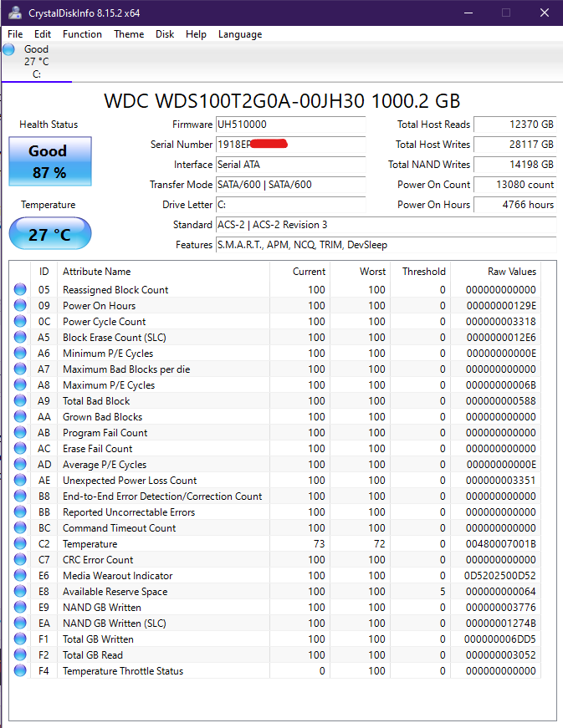Click status orb for NAND GB Written row E9

click(20, 607)
